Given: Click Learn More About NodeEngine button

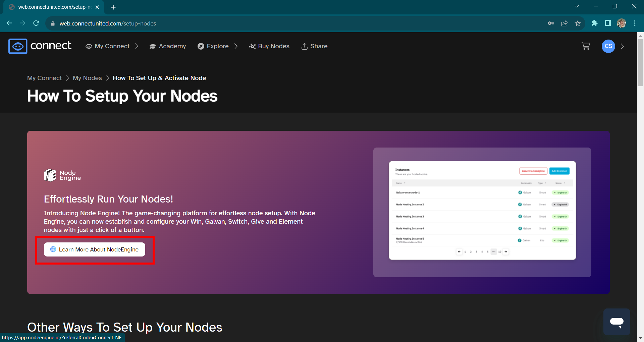Looking at the screenshot, I should pyautogui.click(x=95, y=249).
